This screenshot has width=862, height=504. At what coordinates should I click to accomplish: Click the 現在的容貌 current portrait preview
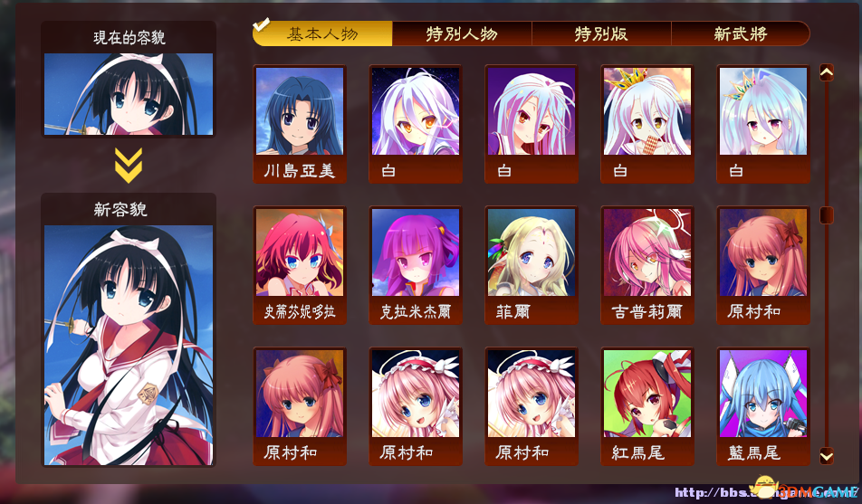point(129,94)
